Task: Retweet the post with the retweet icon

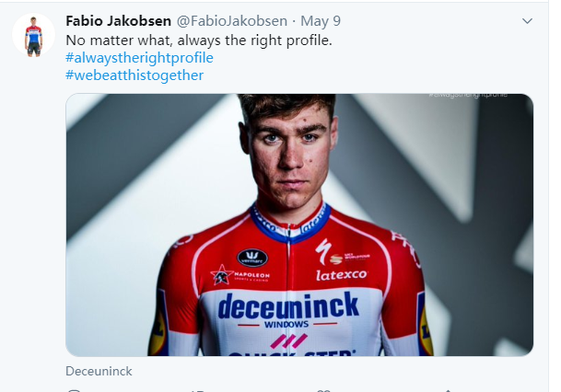Action: click(x=197, y=389)
